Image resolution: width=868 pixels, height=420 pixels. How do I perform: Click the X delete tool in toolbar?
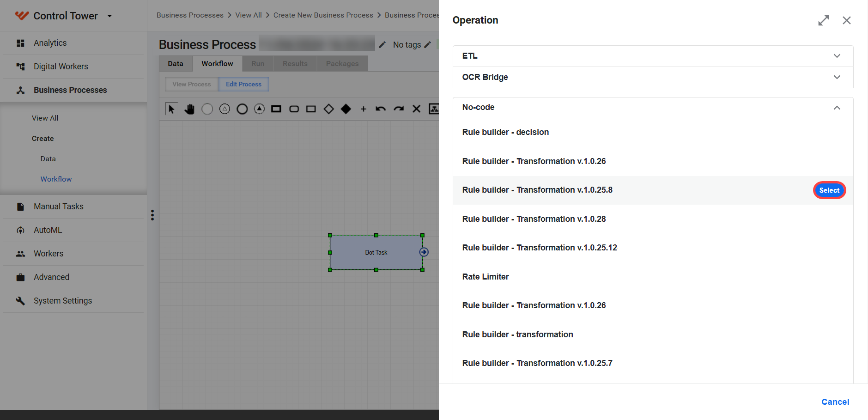pos(416,109)
